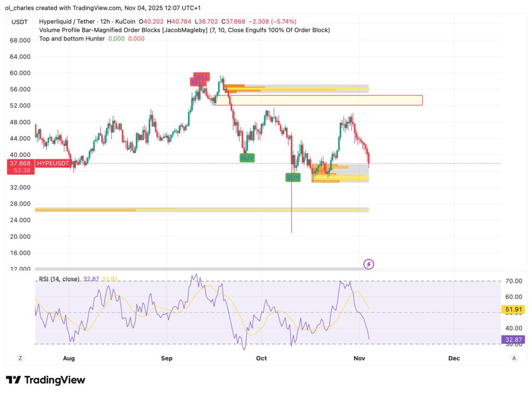
Task: Click the purple 32.87 RSI value tag
Action: (x=513, y=339)
